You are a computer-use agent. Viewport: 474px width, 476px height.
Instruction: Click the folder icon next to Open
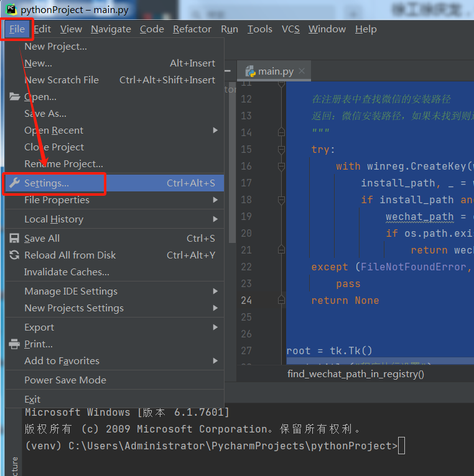click(x=14, y=97)
